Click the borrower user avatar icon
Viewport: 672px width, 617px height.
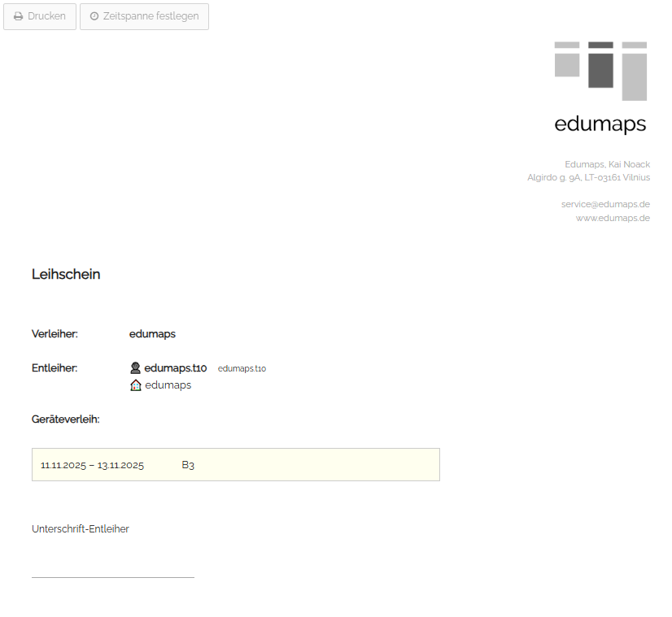point(136,368)
